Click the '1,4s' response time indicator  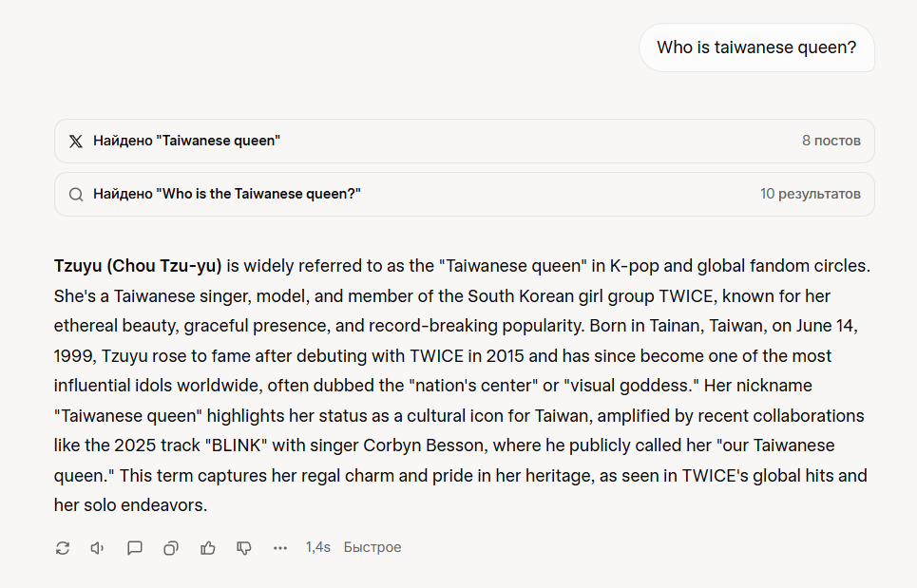317,548
